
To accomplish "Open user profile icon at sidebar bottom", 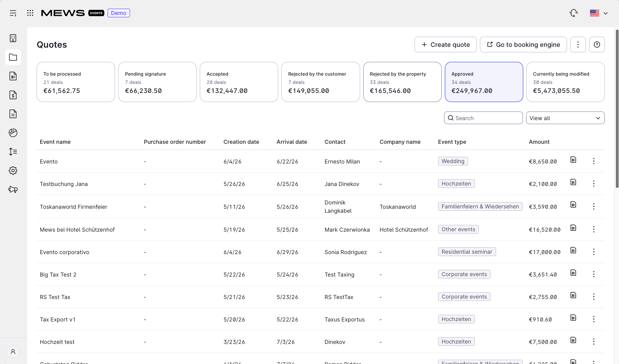I will (x=13, y=351).
